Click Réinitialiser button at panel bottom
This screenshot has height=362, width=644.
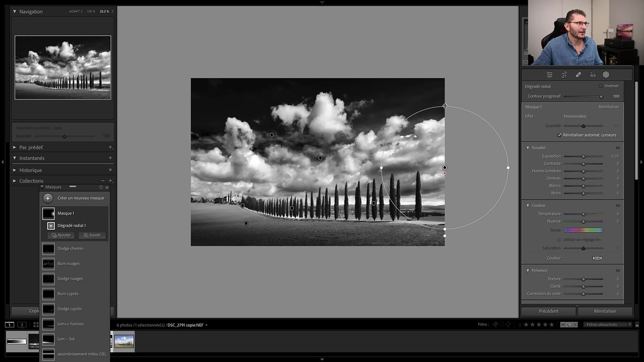pos(605,311)
